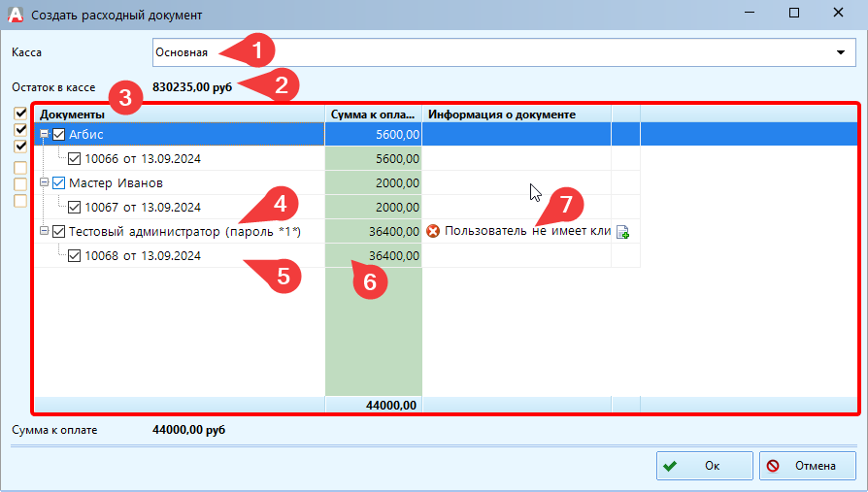Maximize the dialog window
The height and width of the screenshot is (492, 868).
[794, 14]
